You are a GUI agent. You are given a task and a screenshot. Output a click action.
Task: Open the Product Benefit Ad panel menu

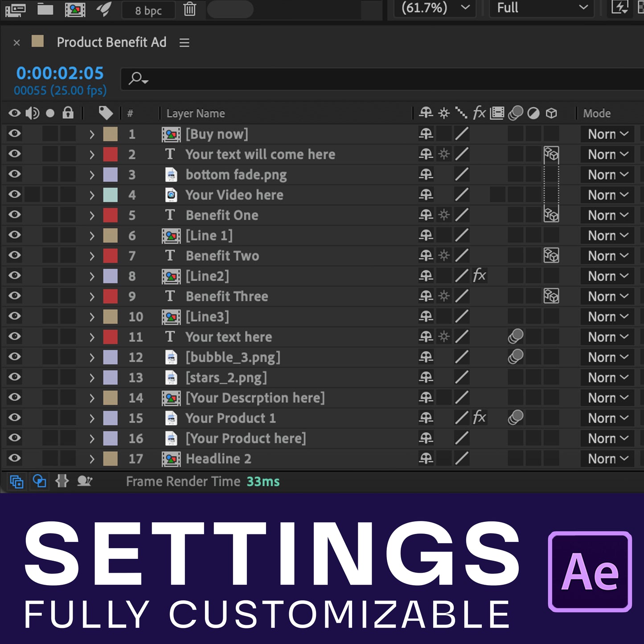point(184,43)
